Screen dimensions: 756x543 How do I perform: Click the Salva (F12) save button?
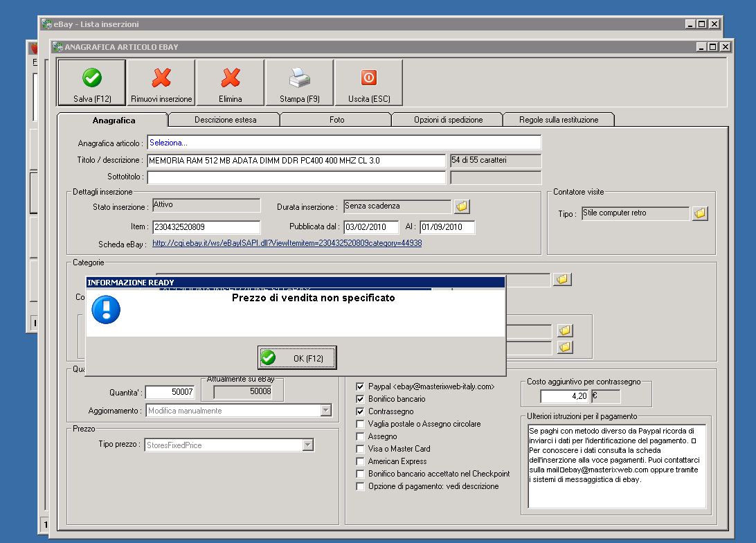pos(91,82)
